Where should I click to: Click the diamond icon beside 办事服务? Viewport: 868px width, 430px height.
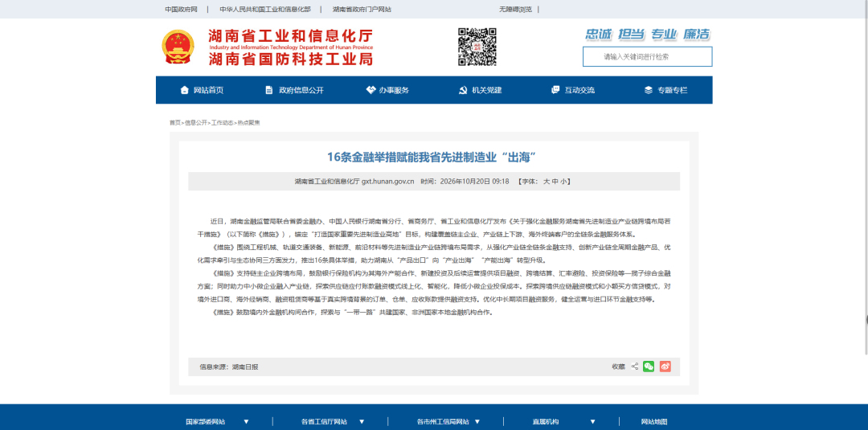point(371,90)
